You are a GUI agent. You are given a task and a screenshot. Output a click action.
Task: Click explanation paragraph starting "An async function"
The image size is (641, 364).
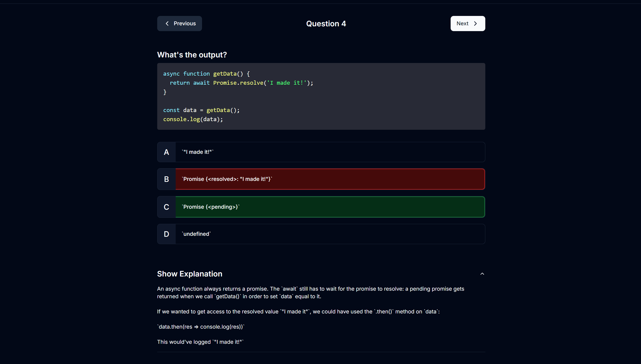311,293
